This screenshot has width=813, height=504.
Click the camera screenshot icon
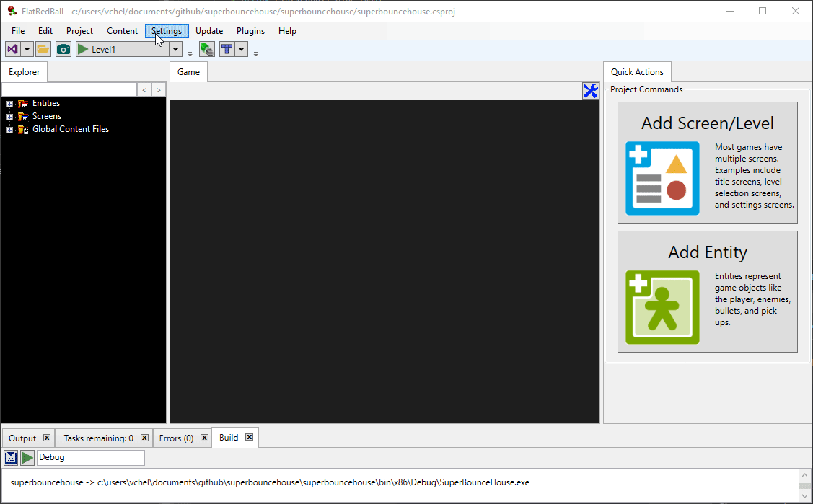[63, 49]
